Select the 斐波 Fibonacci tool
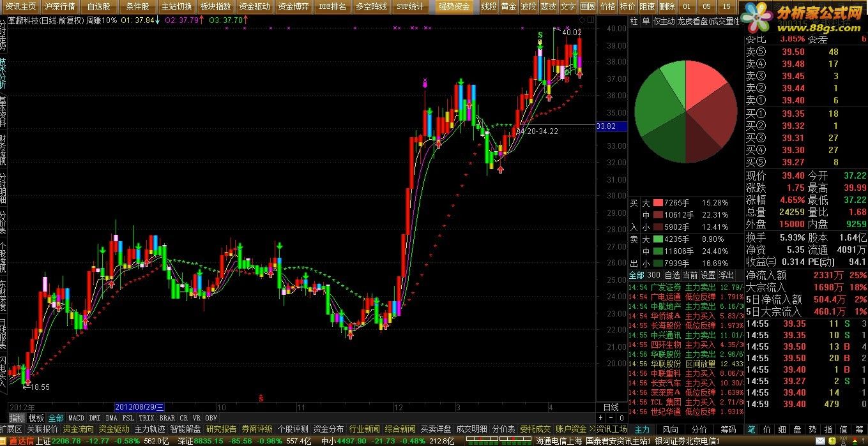 [x=548, y=6]
